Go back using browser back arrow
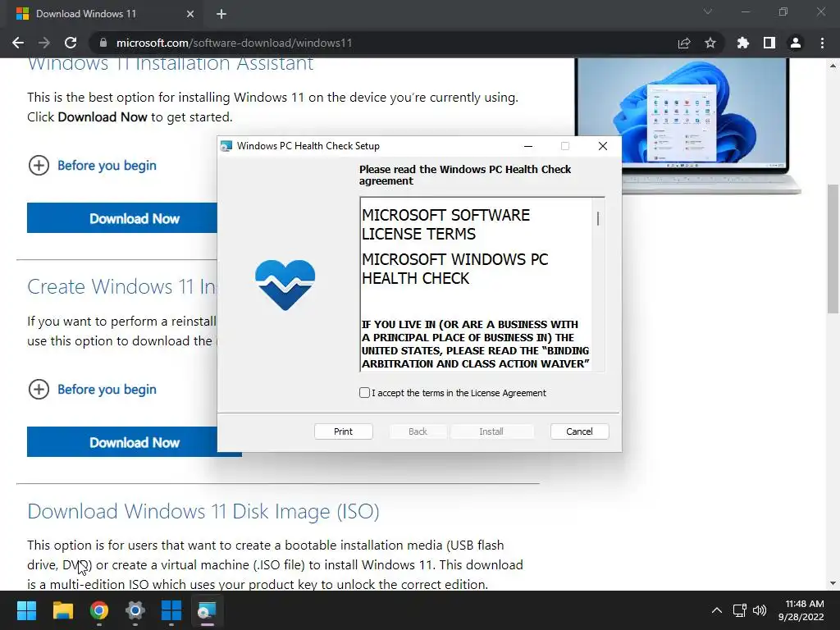The width and height of the screenshot is (840, 630). [18, 43]
